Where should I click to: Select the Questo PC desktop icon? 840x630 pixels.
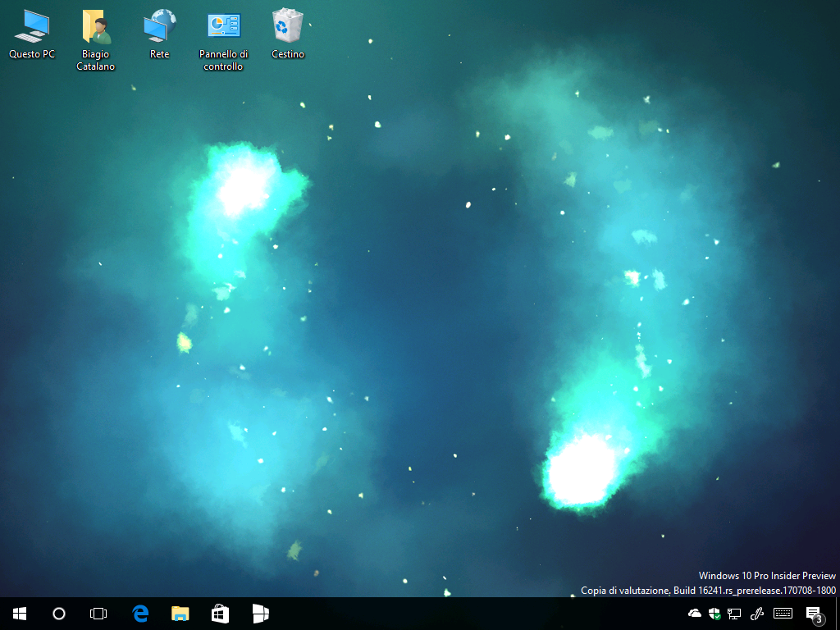[32, 34]
